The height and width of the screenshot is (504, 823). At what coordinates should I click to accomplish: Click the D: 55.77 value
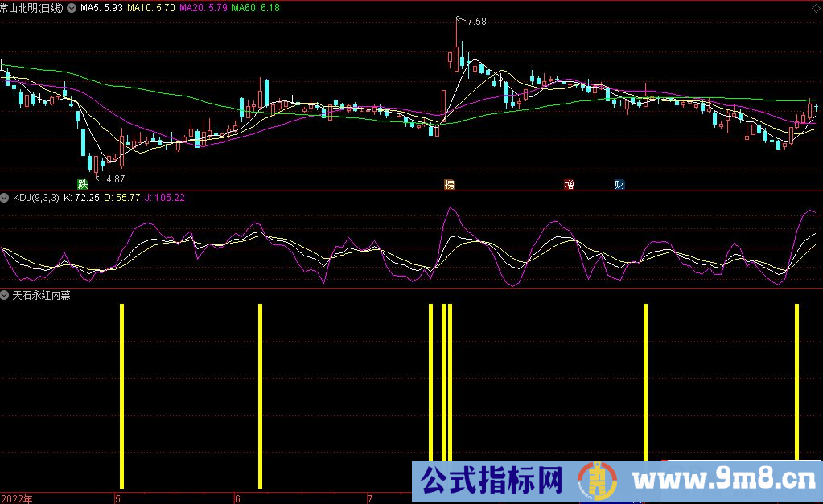click(121, 198)
